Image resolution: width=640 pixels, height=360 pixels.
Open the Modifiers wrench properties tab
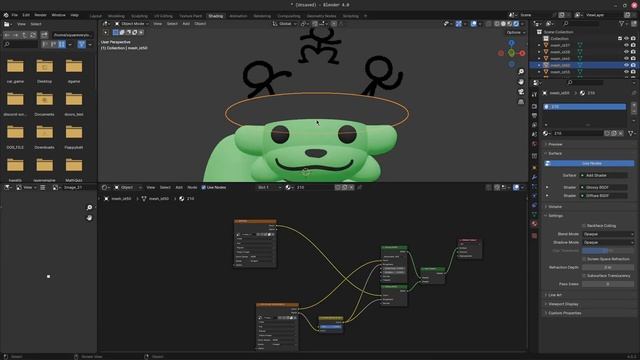534,177
